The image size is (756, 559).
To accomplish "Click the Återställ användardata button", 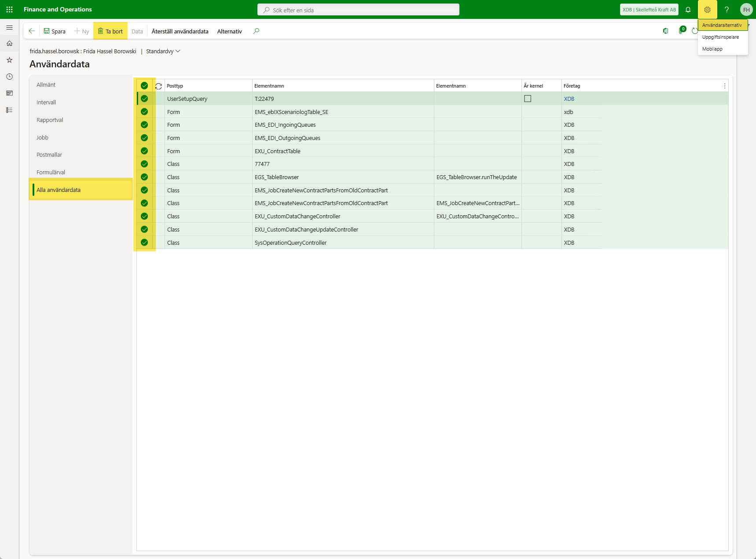I will pyautogui.click(x=180, y=31).
